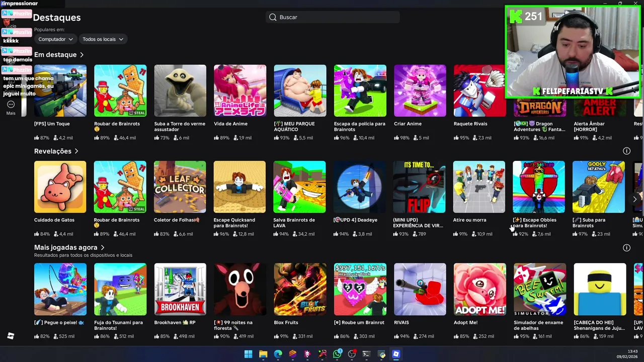Click the Roblox taskbar icon
The width and height of the screenshot is (644, 362).
coord(396,354)
